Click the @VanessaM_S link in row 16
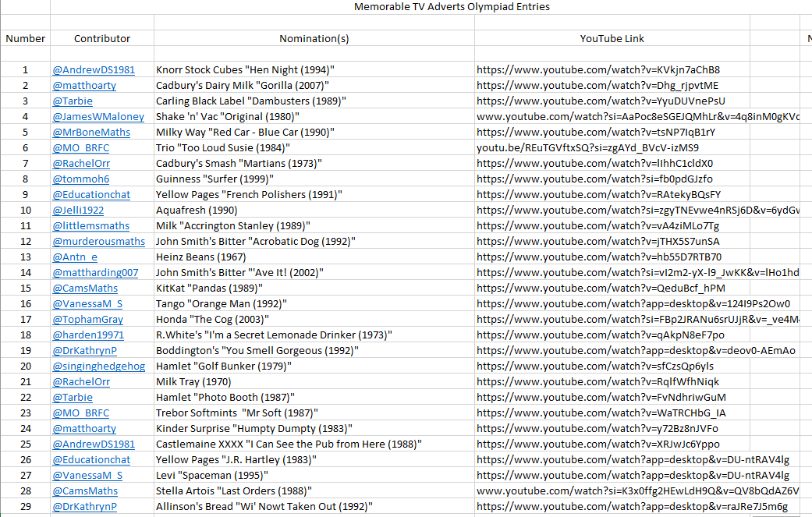The width and height of the screenshot is (812, 517). click(x=88, y=304)
